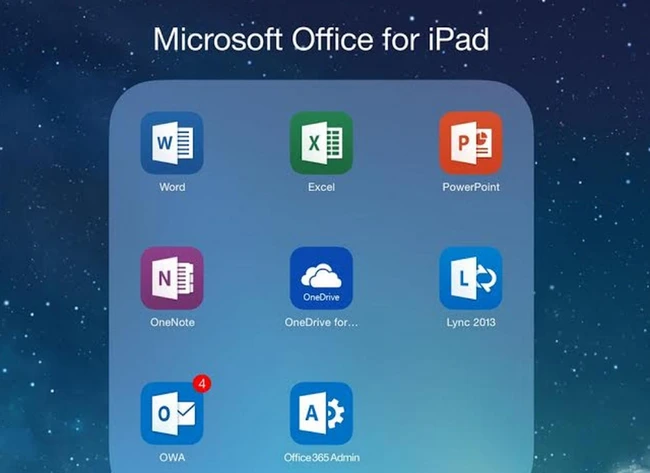The height and width of the screenshot is (473, 650).
Task: Tap the 'Excel' label text
Action: point(321,187)
